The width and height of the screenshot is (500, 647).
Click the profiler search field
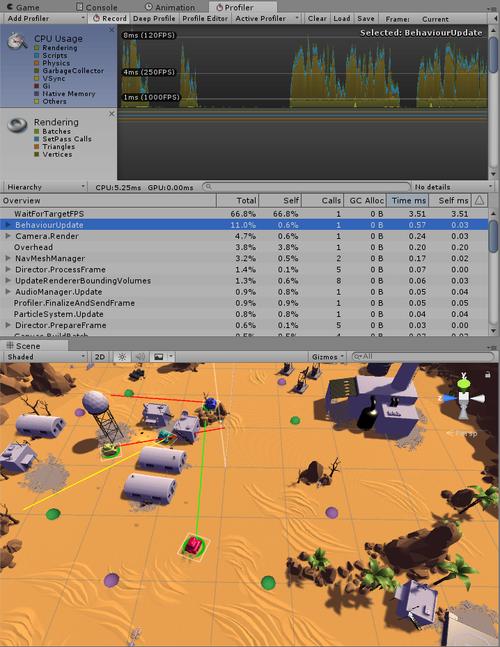pos(307,187)
